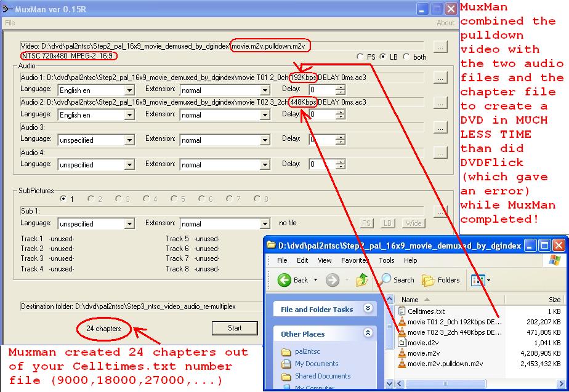Click the Explorer title bar folder icon
This screenshot has width=569, height=392.
click(271, 246)
